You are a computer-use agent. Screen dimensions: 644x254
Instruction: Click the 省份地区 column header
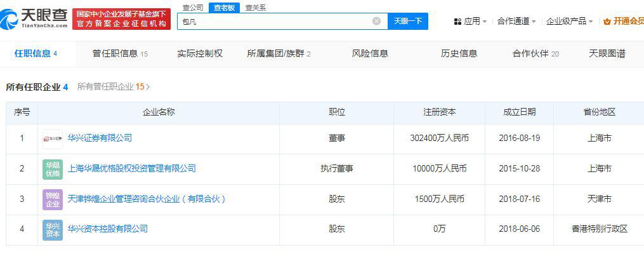[x=599, y=112]
